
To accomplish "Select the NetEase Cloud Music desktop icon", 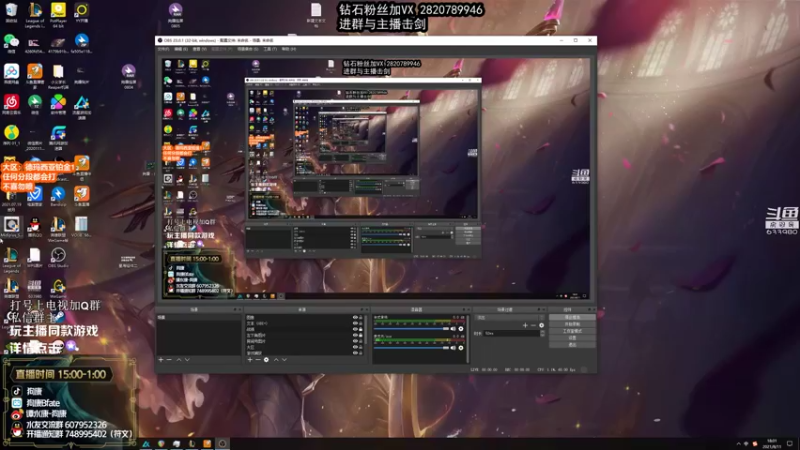I will pos(11,105).
